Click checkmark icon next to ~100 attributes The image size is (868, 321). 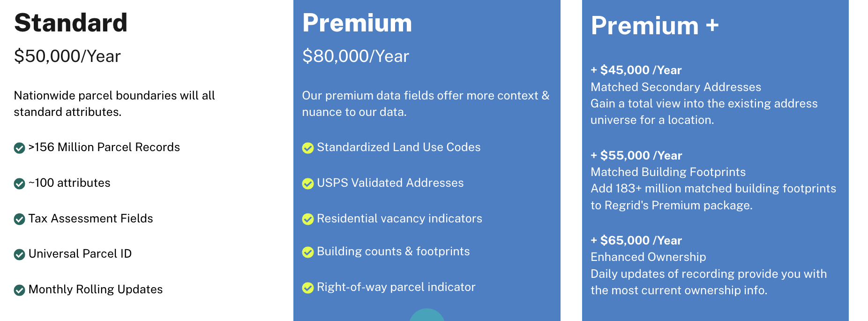pos(19,184)
